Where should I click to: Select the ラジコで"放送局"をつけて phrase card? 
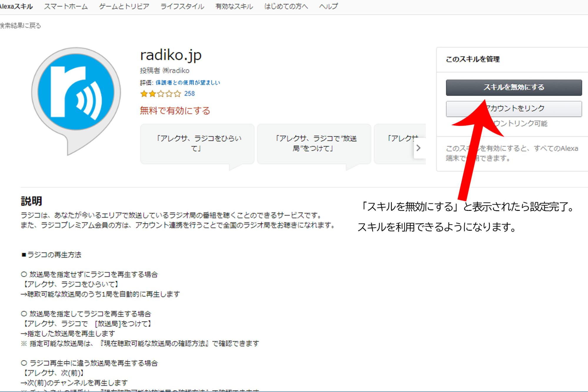314,144
